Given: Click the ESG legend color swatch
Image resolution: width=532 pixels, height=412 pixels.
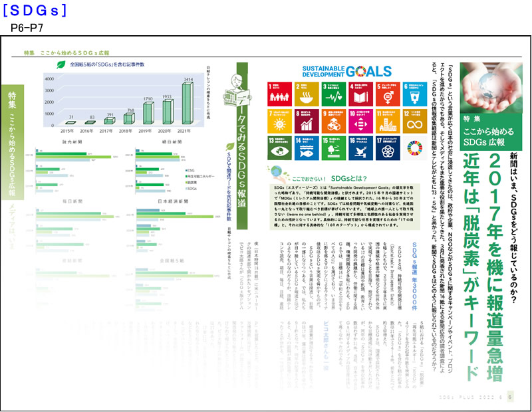Looking at the screenshot, I should (186, 171).
